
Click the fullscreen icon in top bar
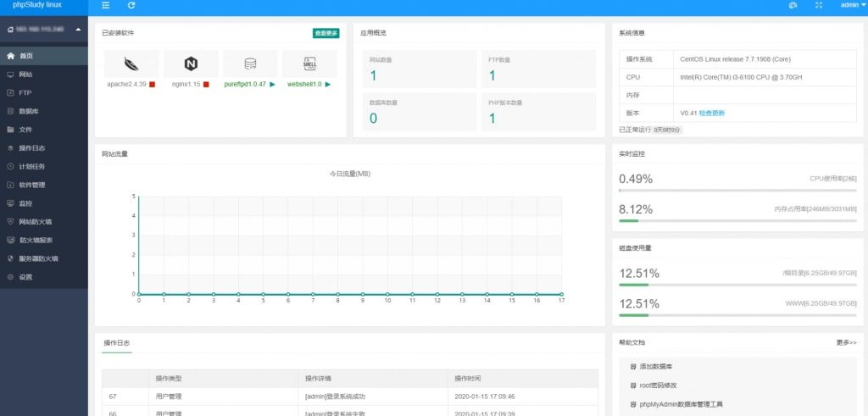tap(818, 5)
